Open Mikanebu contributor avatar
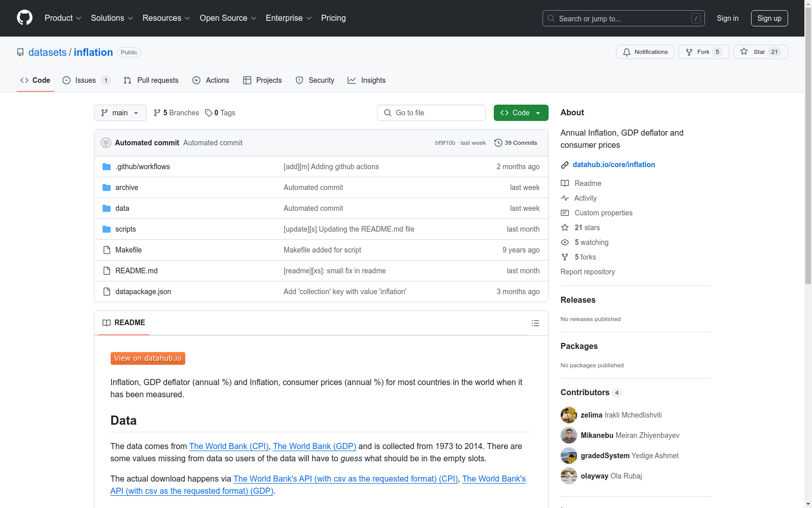 (569, 435)
